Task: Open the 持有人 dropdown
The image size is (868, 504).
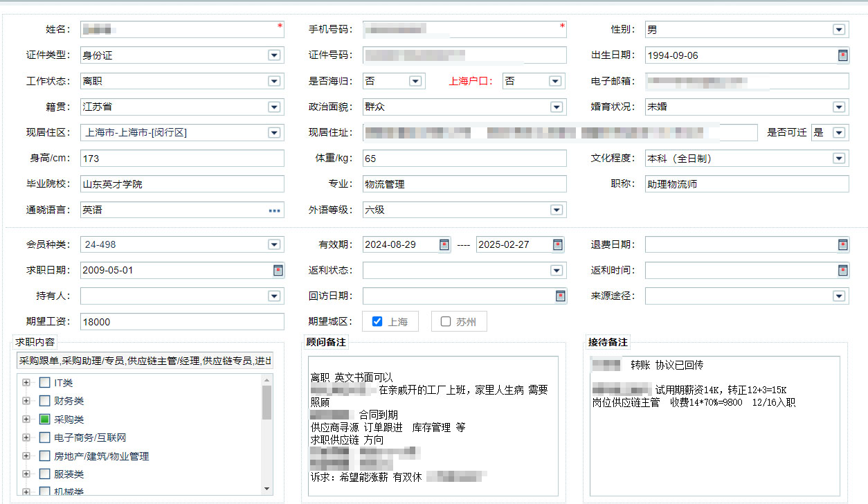Action: 274,296
